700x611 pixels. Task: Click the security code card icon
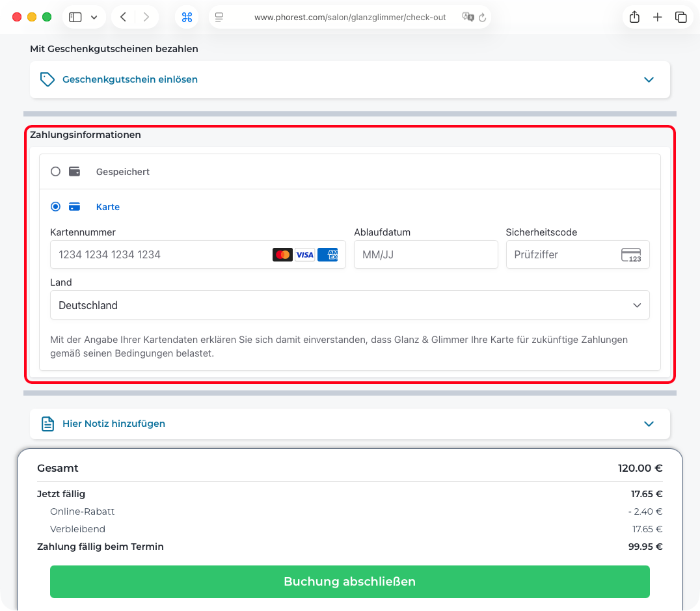pyautogui.click(x=630, y=254)
